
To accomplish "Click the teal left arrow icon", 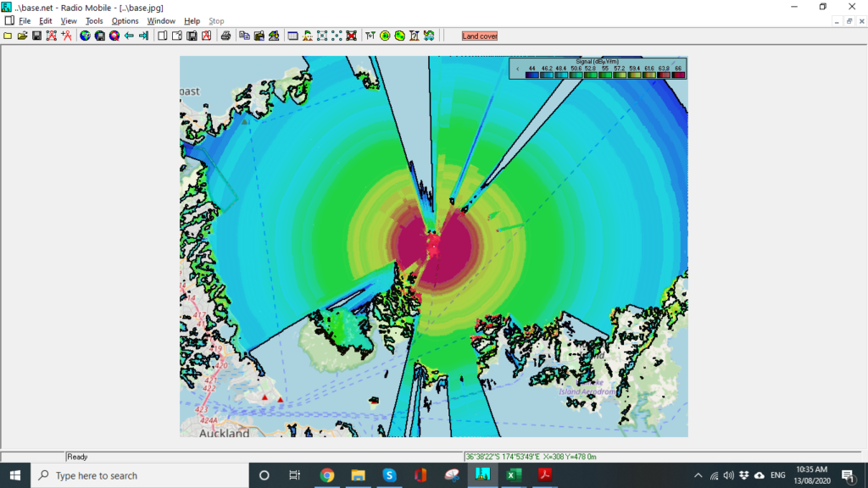I will click(129, 36).
